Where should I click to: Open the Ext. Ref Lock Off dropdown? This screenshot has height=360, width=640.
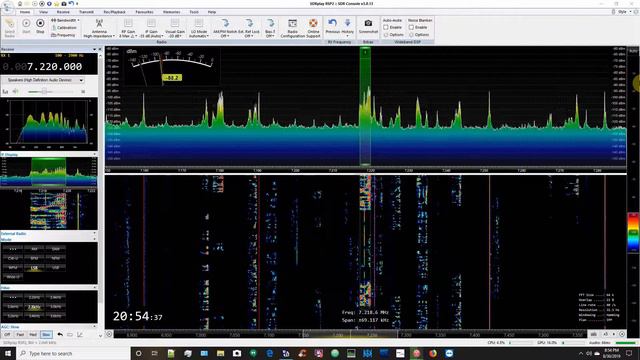coord(249,28)
